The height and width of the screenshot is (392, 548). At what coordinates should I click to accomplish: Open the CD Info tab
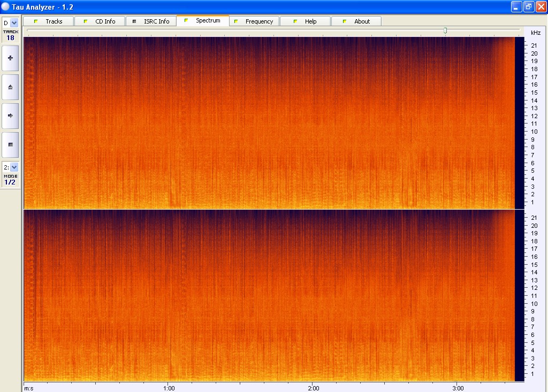click(x=100, y=21)
